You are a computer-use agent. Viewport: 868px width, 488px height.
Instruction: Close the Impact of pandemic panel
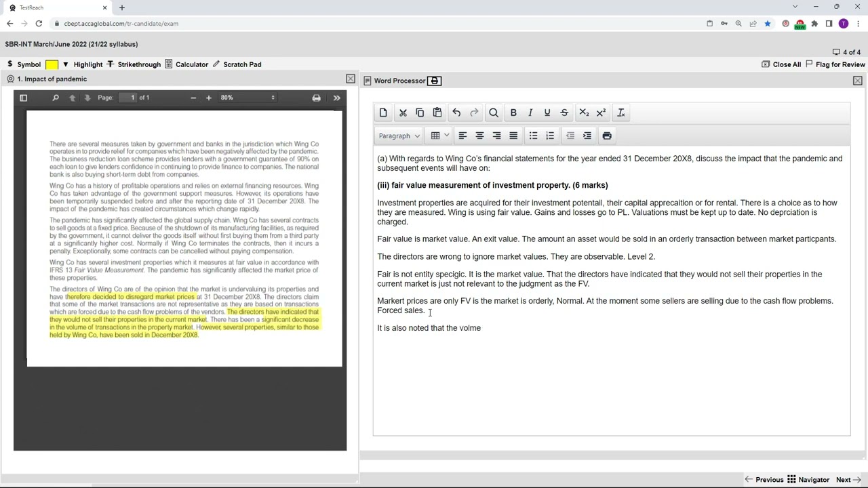[x=351, y=79]
